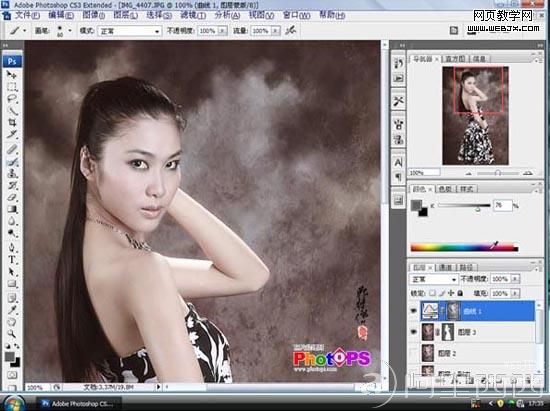Image resolution: width=550 pixels, height=411 pixels.
Task: Click the color spectrum ramp in Color panel
Action: pyautogui.click(x=464, y=248)
